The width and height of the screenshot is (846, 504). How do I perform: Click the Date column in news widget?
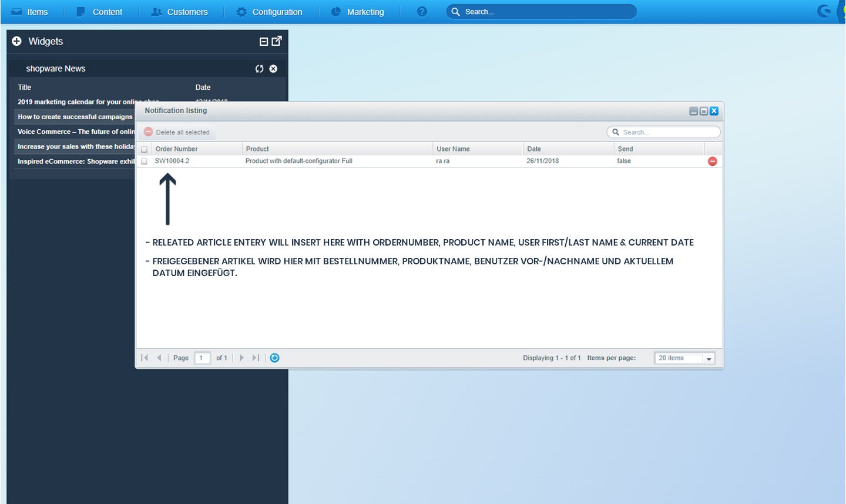[x=203, y=87]
